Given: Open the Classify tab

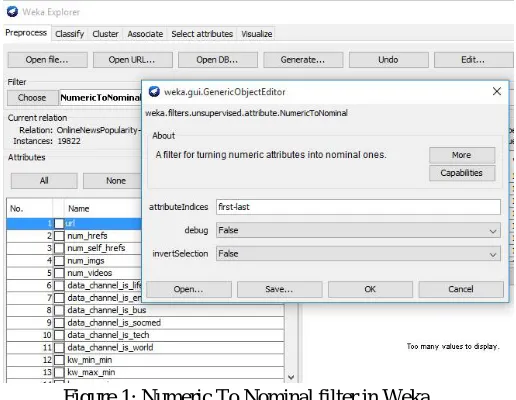Looking at the screenshot, I should tap(69, 34).
